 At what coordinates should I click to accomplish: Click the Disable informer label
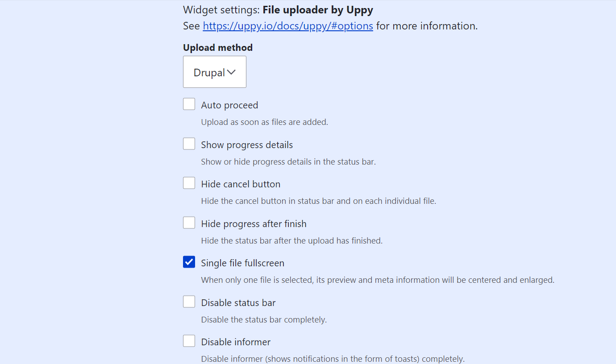tap(236, 342)
